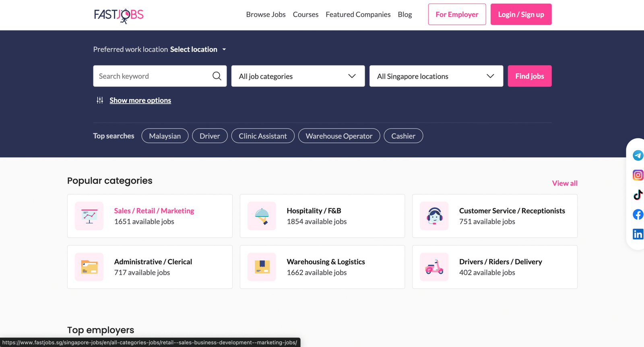Open the LinkedIn social icon
Screen dimensions: 644x347
point(638,234)
